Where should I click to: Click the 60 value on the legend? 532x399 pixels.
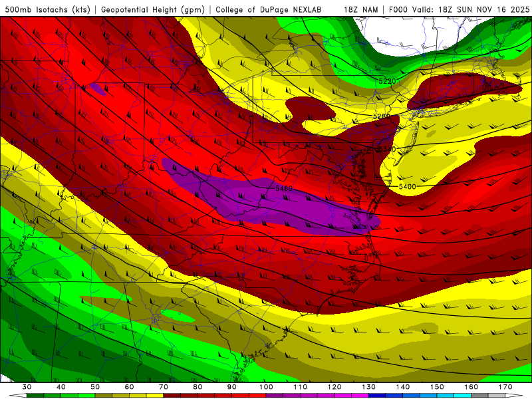point(129,387)
